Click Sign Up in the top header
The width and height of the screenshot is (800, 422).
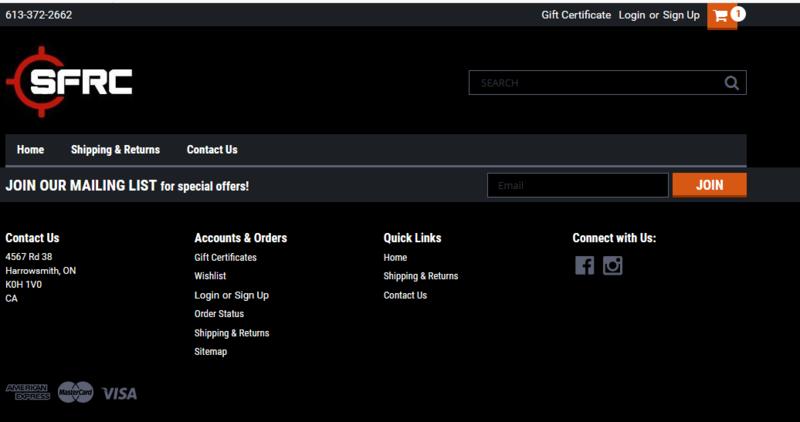click(x=681, y=15)
